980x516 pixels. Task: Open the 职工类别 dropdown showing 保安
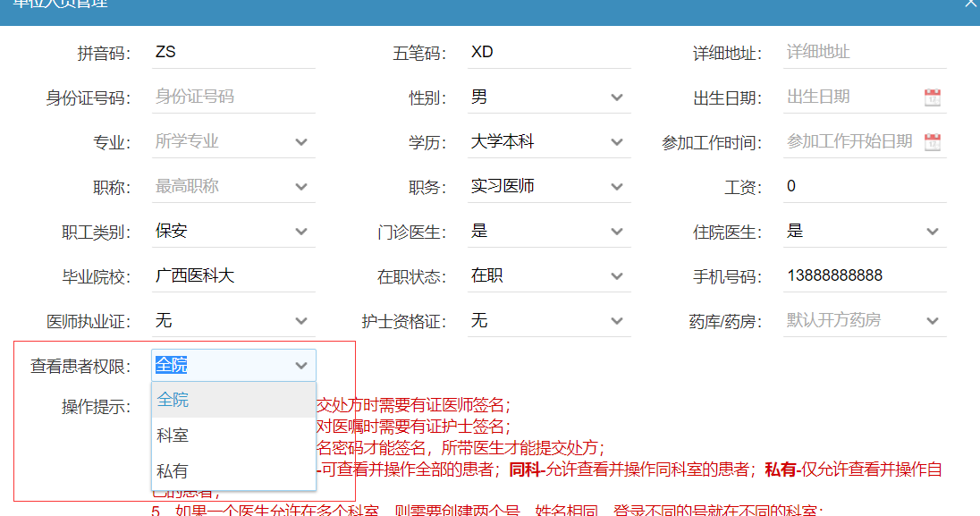click(301, 232)
